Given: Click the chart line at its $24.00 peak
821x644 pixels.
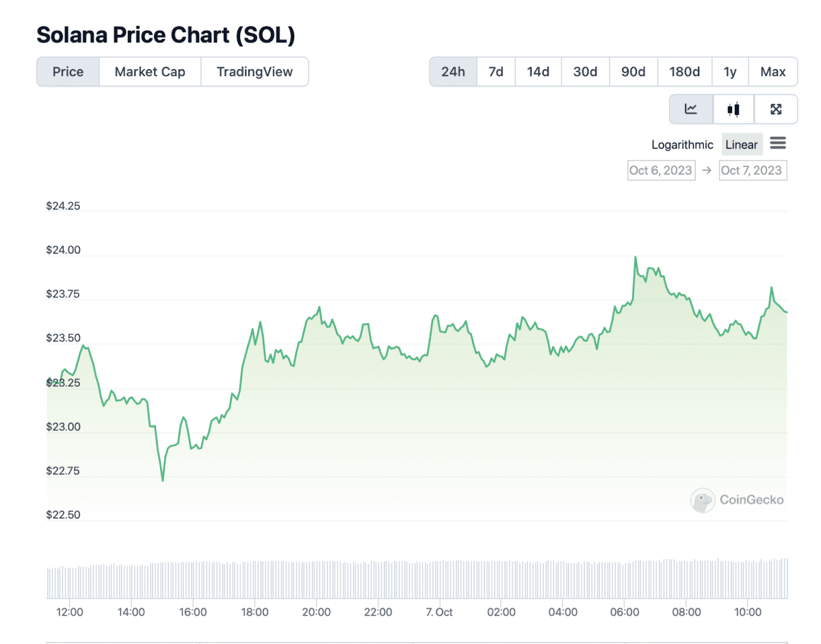Looking at the screenshot, I should pyautogui.click(x=636, y=257).
